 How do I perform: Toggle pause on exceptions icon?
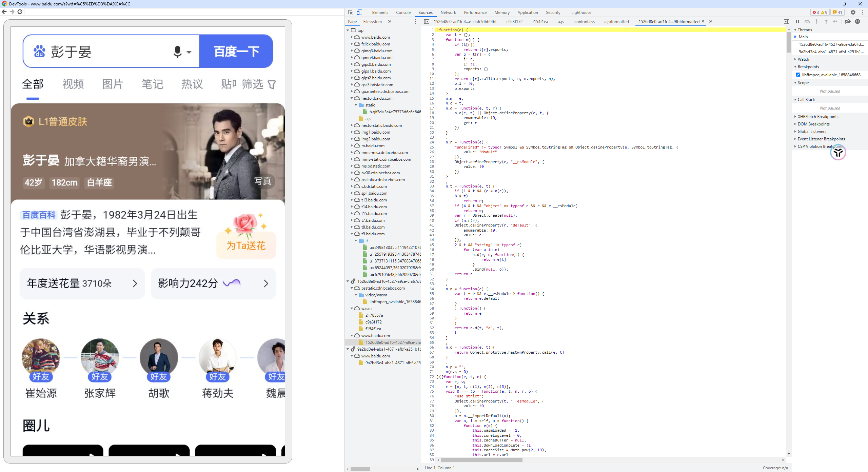pos(857,21)
